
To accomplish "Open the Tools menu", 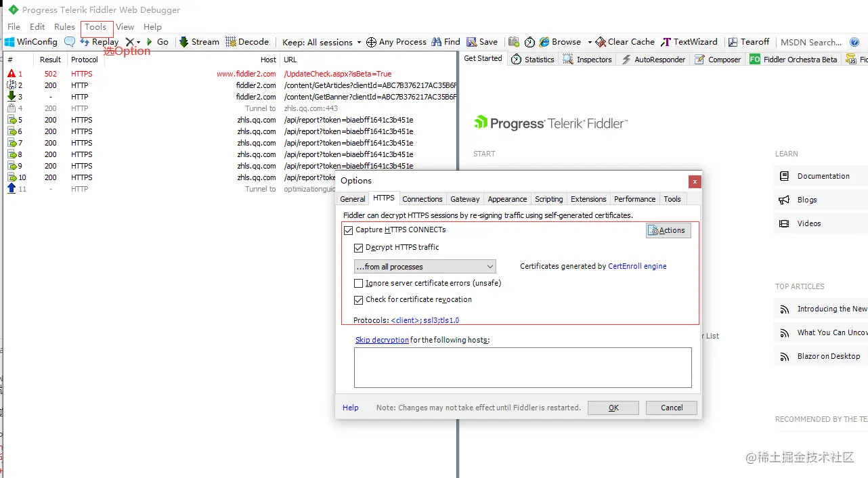I will (95, 27).
